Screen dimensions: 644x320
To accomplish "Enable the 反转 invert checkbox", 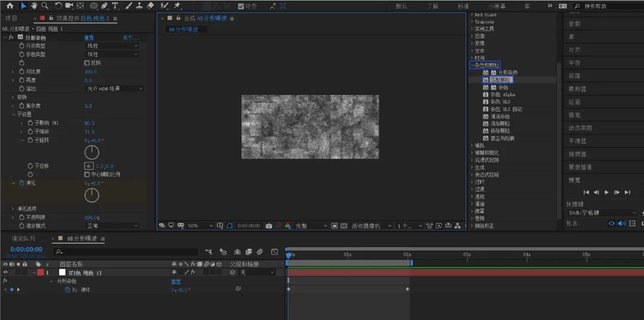I will pyautogui.click(x=86, y=63).
